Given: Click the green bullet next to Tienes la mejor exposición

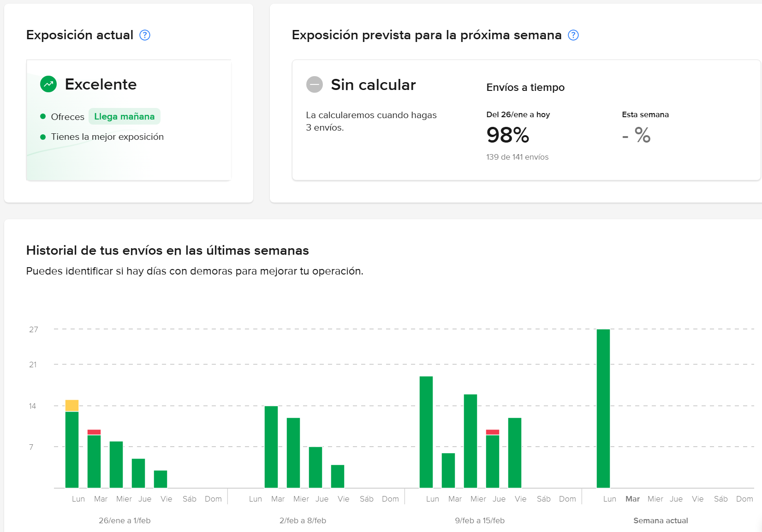Looking at the screenshot, I should click(44, 137).
